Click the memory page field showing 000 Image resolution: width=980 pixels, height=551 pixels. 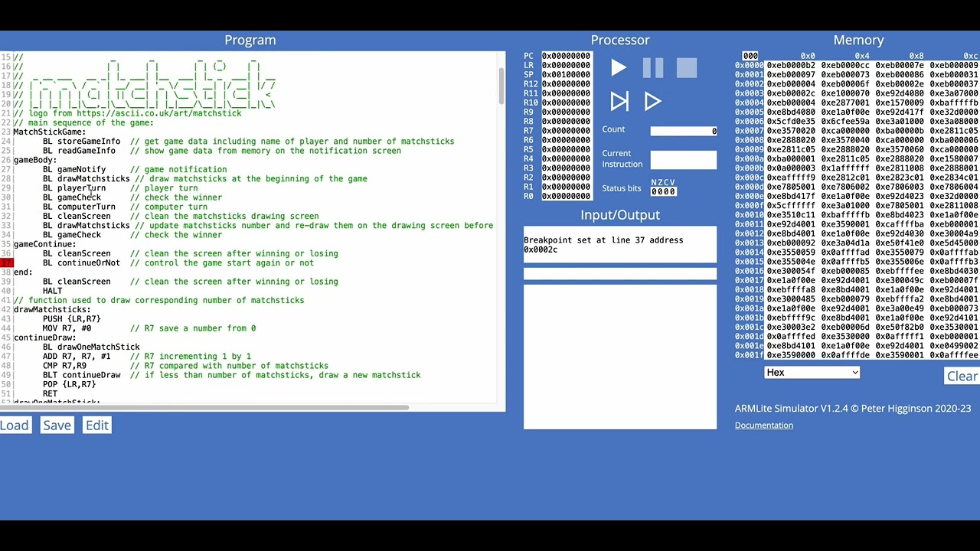pos(750,56)
